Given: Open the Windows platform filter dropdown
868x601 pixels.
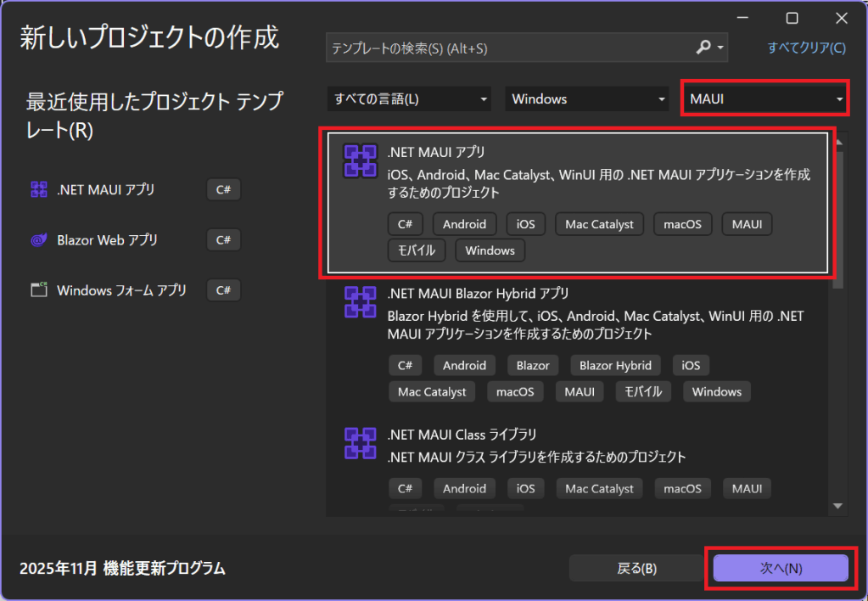Looking at the screenshot, I should tap(587, 99).
